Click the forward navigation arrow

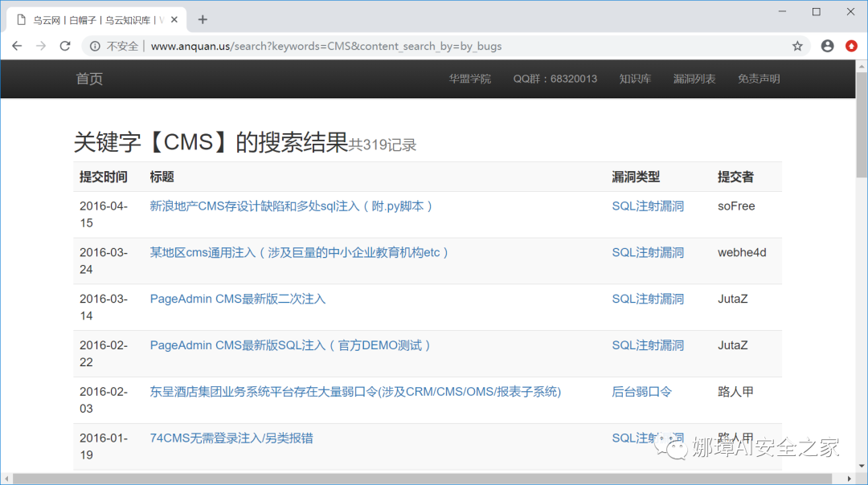40,46
